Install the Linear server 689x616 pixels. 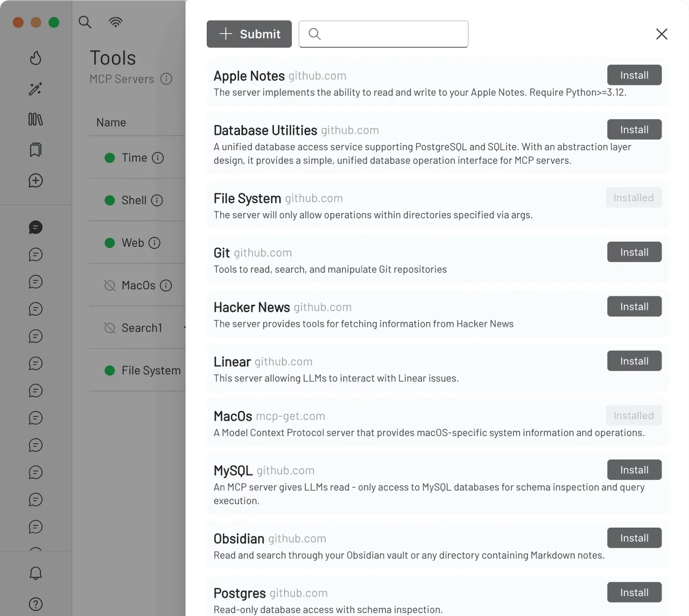point(634,361)
